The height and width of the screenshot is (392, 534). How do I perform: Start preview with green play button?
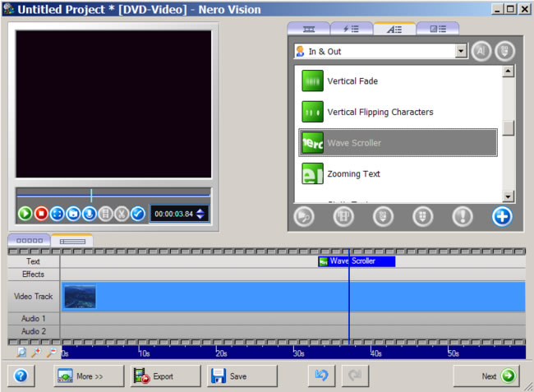pos(25,214)
